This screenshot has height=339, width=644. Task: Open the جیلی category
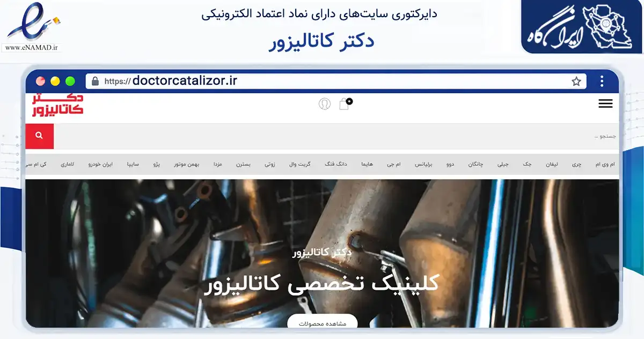[503, 164]
